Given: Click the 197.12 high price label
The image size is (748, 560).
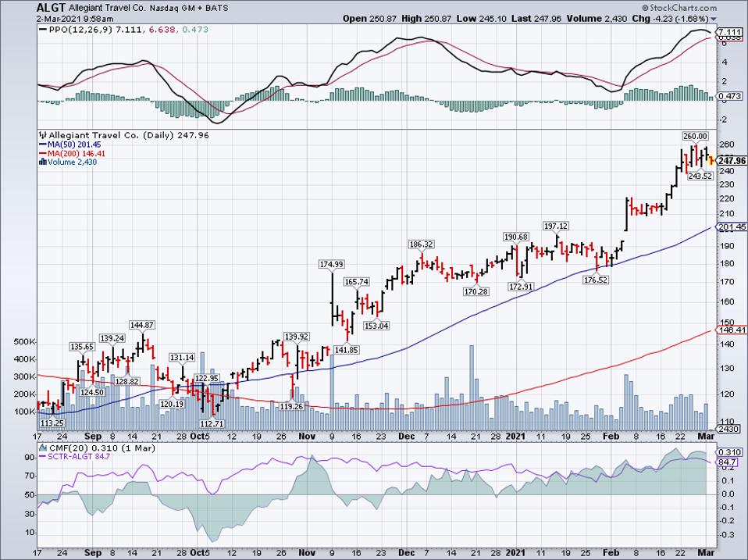Looking at the screenshot, I should coord(556,226).
